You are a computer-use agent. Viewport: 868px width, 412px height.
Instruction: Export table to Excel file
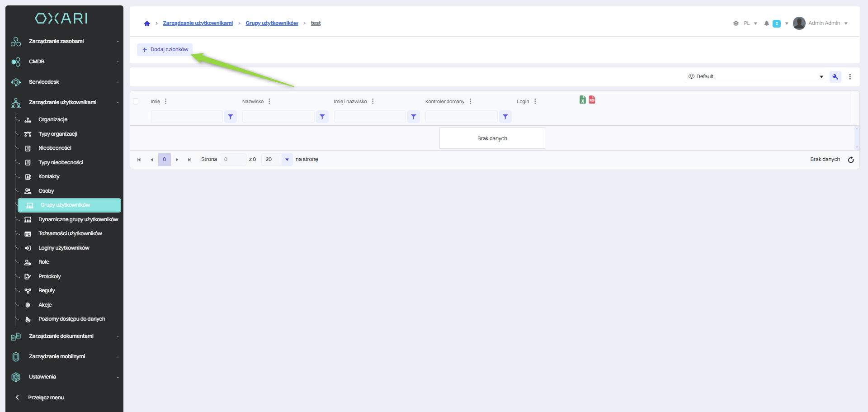pyautogui.click(x=583, y=100)
